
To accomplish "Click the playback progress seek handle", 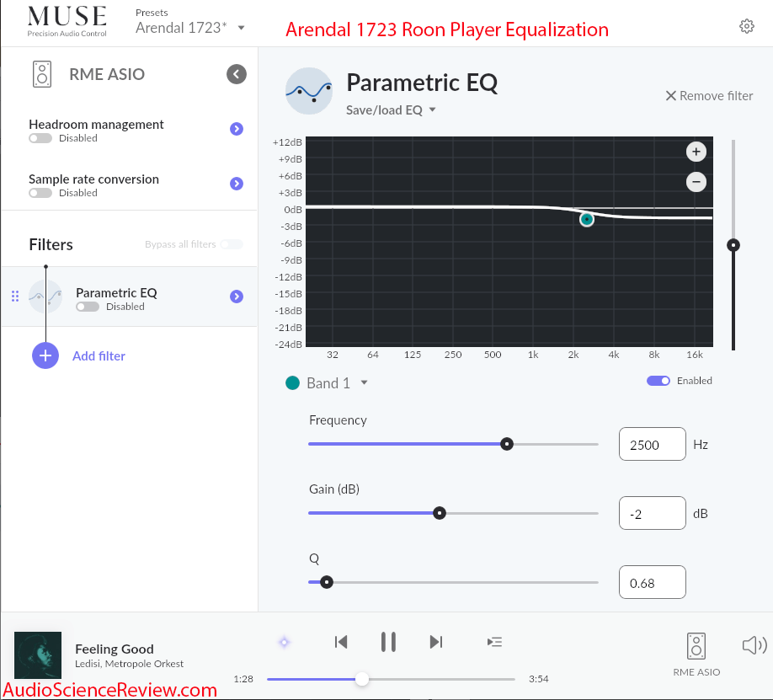I will pyautogui.click(x=362, y=679).
